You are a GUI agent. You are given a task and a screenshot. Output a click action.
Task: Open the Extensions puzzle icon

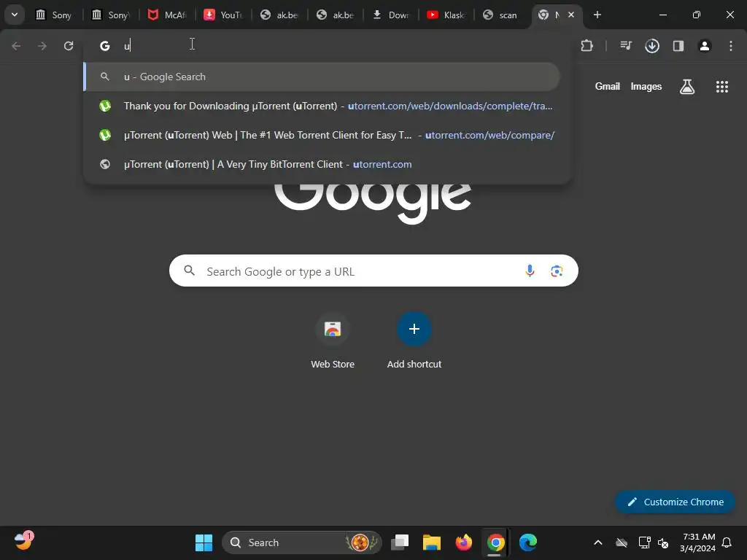point(587,46)
